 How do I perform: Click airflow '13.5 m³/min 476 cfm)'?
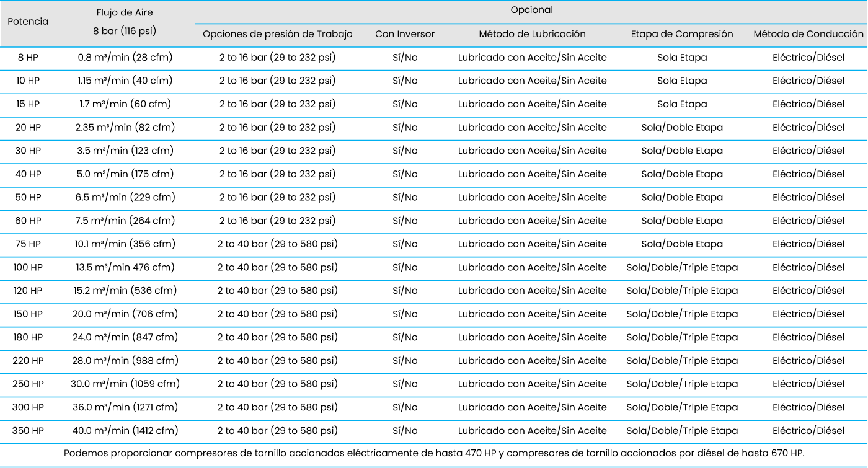tap(125, 267)
